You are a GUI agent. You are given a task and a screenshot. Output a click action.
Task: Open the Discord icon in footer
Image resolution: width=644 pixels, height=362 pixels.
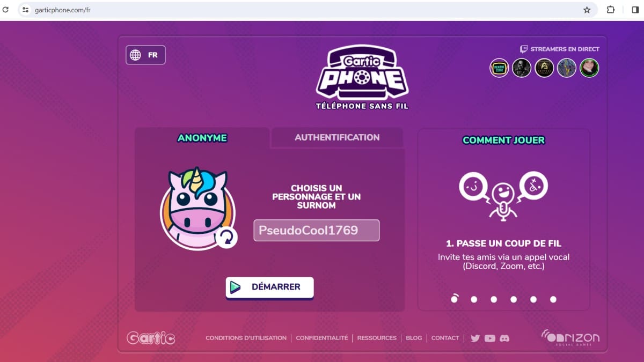click(x=504, y=338)
